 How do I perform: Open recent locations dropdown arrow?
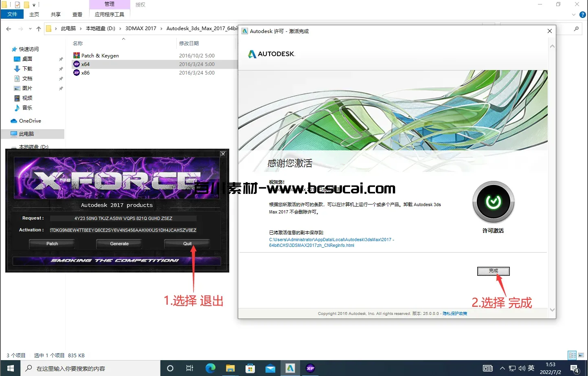click(x=30, y=29)
